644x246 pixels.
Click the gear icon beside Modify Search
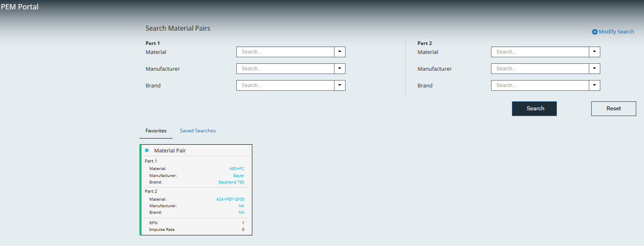(595, 32)
